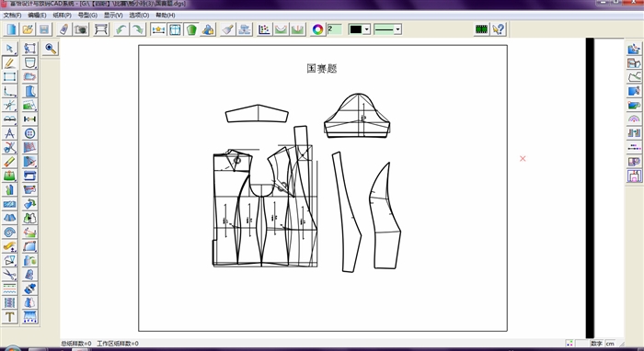The image size is (644, 351).
Task: Undo the last action with green arrow
Action: tap(121, 29)
